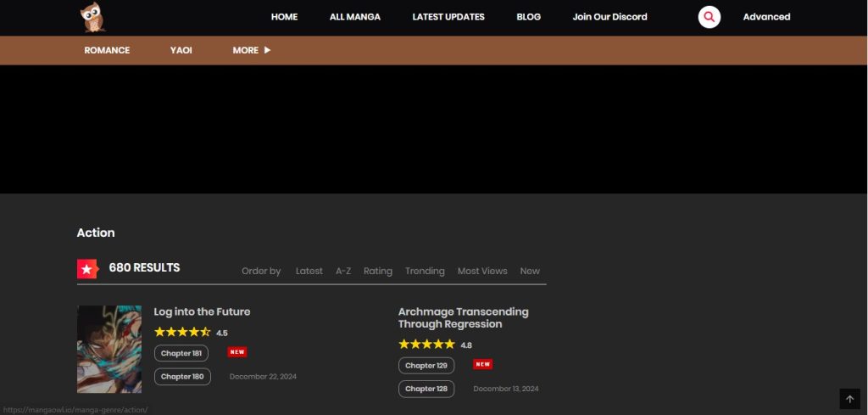Select the ROMANCE genre
Viewport: 868px width, 415px height.
tap(107, 50)
